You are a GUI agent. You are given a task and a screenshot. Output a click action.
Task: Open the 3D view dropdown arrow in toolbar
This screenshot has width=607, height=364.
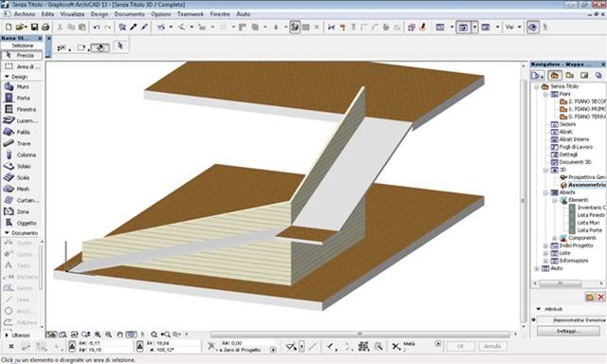coord(474,27)
